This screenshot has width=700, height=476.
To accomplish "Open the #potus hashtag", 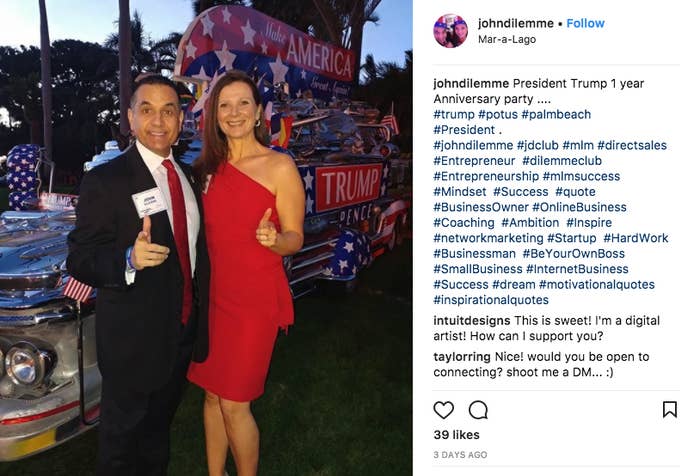I will [x=498, y=114].
